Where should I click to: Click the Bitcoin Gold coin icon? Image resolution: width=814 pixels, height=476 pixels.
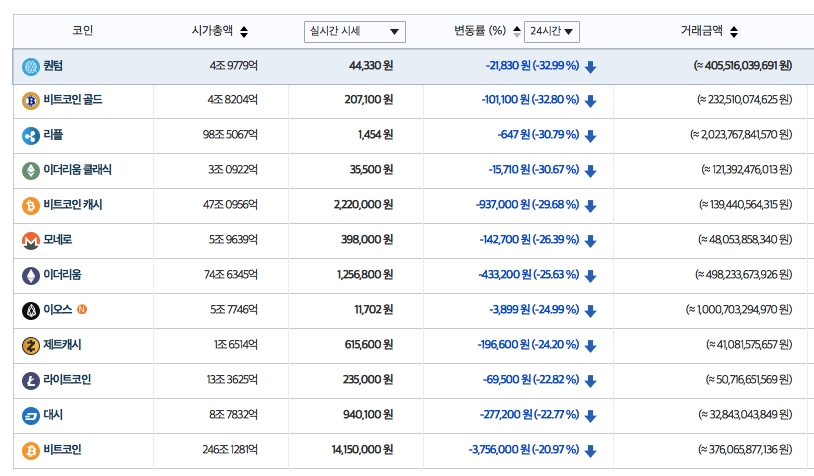[31, 100]
